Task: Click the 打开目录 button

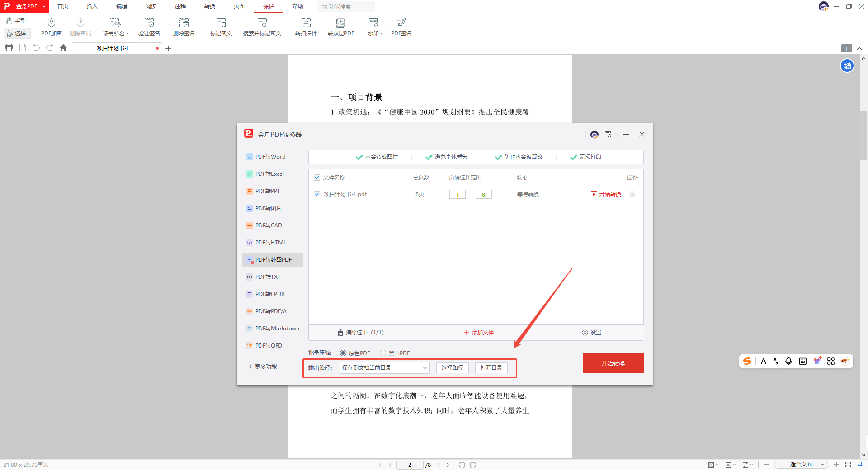Action: pyautogui.click(x=491, y=368)
